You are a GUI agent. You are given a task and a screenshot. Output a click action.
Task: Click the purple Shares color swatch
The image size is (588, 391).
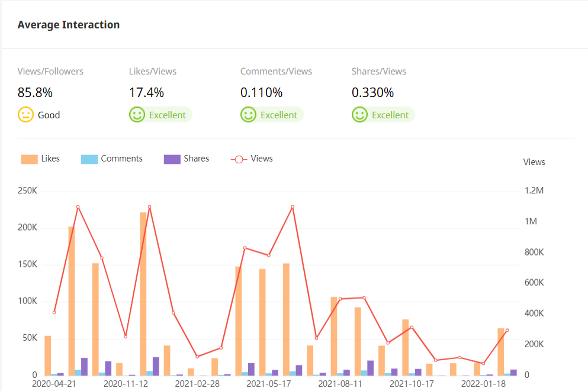click(x=172, y=159)
